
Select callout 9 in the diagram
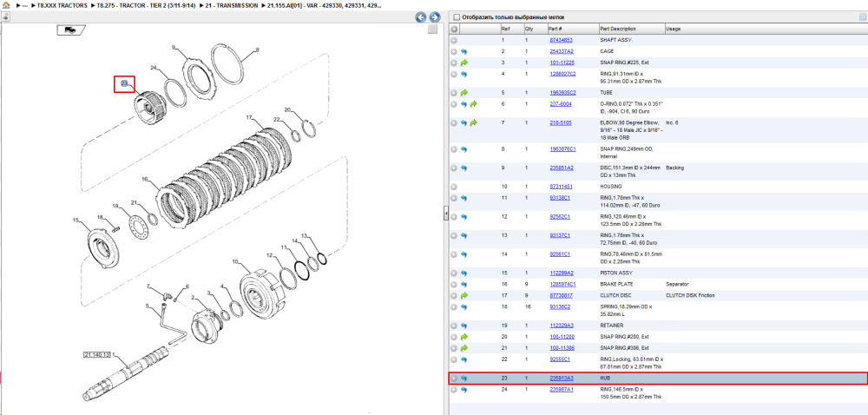click(174, 48)
